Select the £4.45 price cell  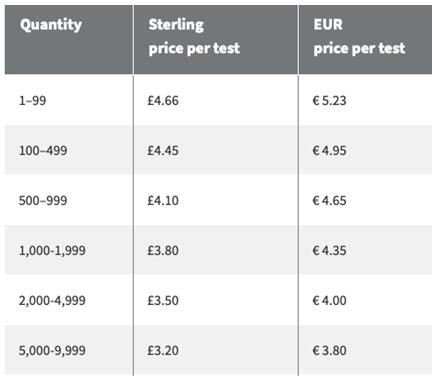point(163,150)
